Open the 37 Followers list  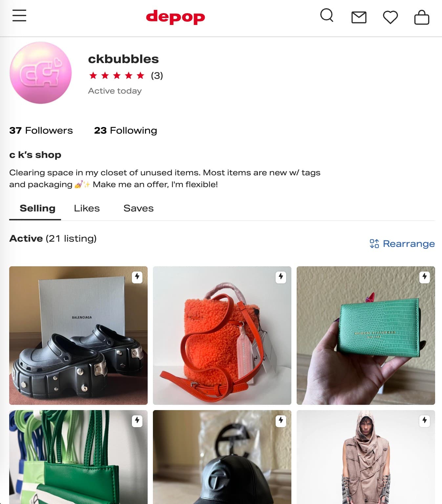pyautogui.click(x=41, y=130)
